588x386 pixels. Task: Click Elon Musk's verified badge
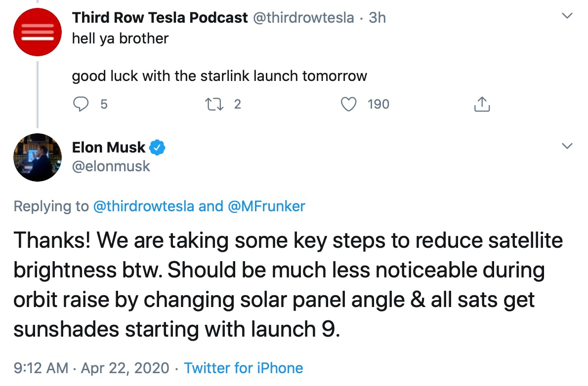pyautogui.click(x=158, y=147)
